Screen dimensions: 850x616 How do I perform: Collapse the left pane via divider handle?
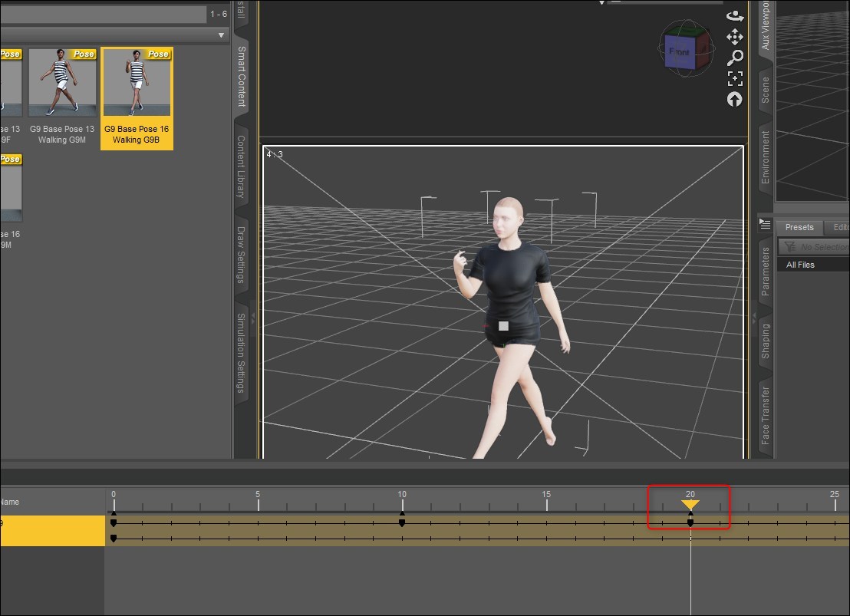pos(252,319)
